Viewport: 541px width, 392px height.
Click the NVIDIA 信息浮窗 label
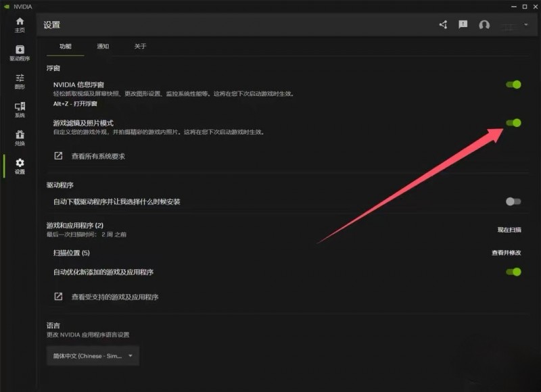[78, 84]
